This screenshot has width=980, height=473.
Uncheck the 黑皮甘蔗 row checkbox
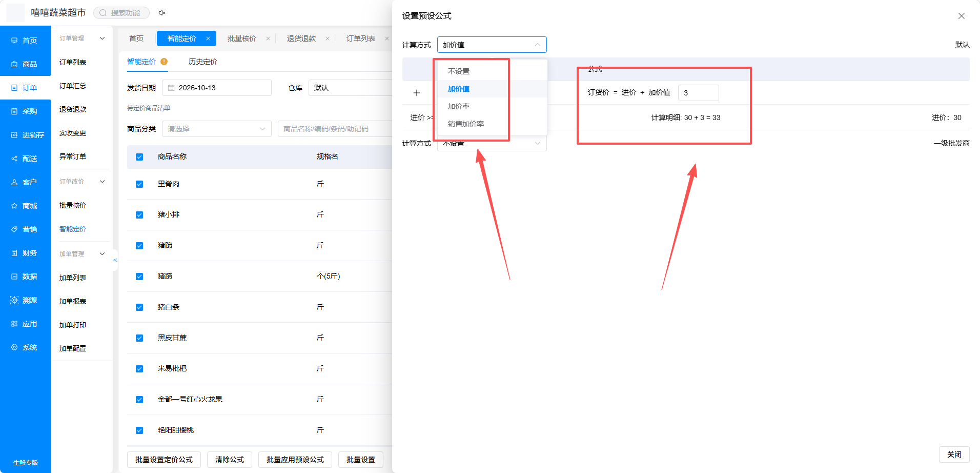pyautogui.click(x=139, y=338)
